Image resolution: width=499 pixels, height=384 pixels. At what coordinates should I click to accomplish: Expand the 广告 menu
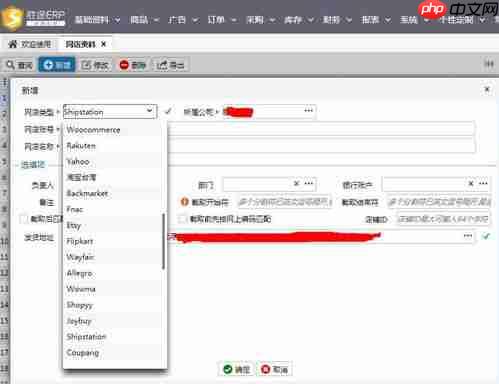pyautogui.click(x=183, y=20)
